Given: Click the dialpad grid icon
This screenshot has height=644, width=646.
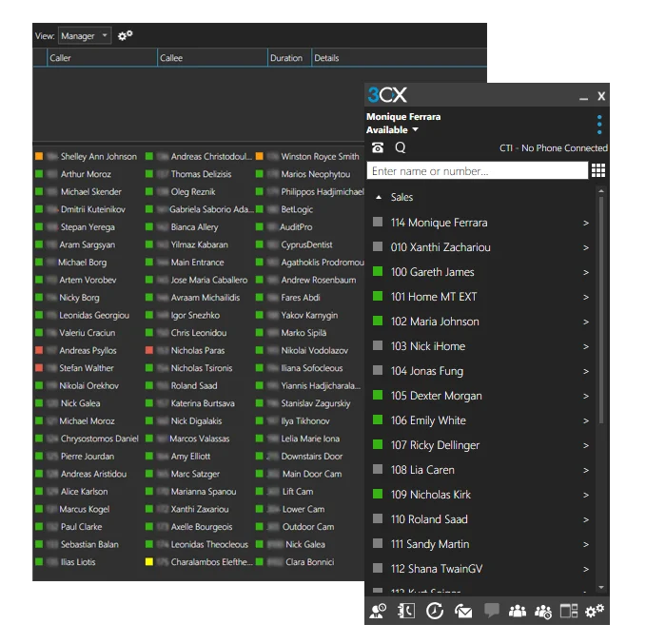Looking at the screenshot, I should [x=598, y=171].
